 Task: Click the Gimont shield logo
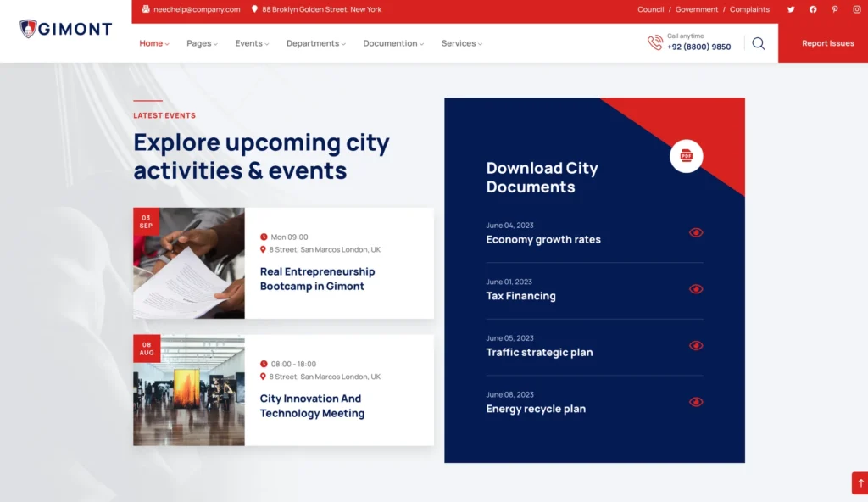(x=29, y=29)
